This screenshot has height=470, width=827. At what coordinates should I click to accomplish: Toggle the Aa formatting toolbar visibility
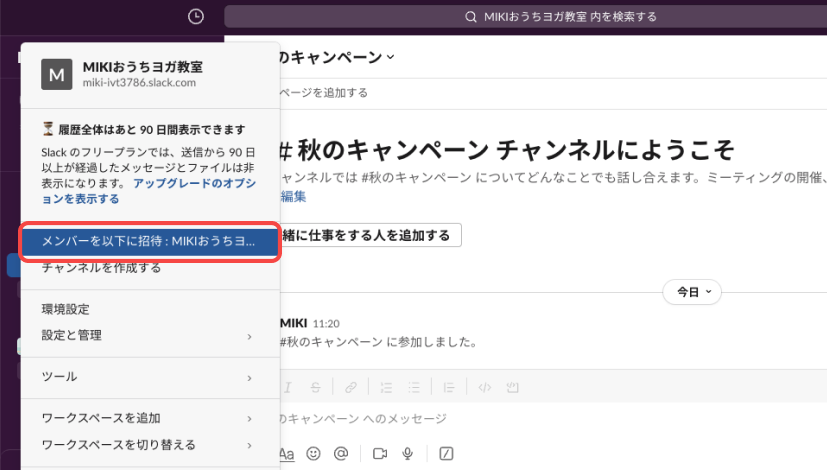(287, 453)
